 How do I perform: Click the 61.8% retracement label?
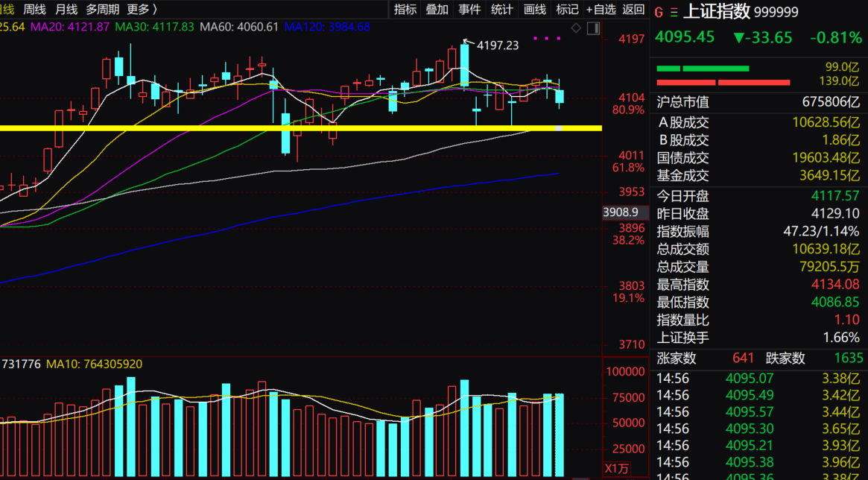(x=628, y=168)
